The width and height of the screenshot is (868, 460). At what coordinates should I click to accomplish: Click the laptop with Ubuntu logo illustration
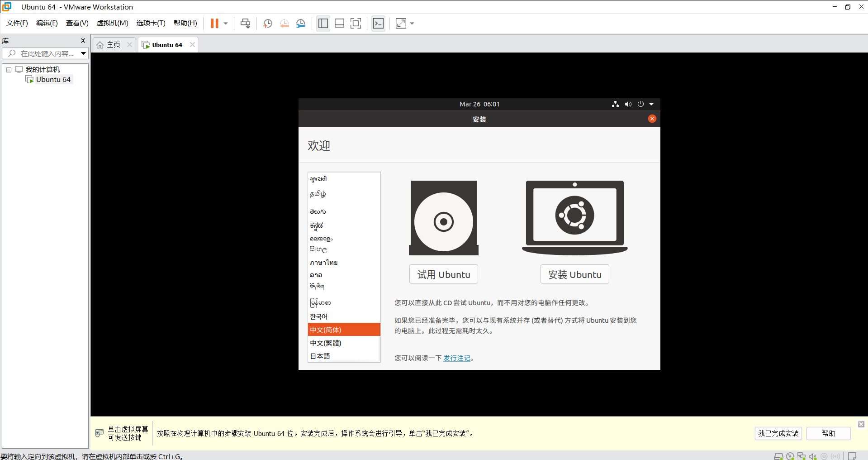tap(575, 218)
